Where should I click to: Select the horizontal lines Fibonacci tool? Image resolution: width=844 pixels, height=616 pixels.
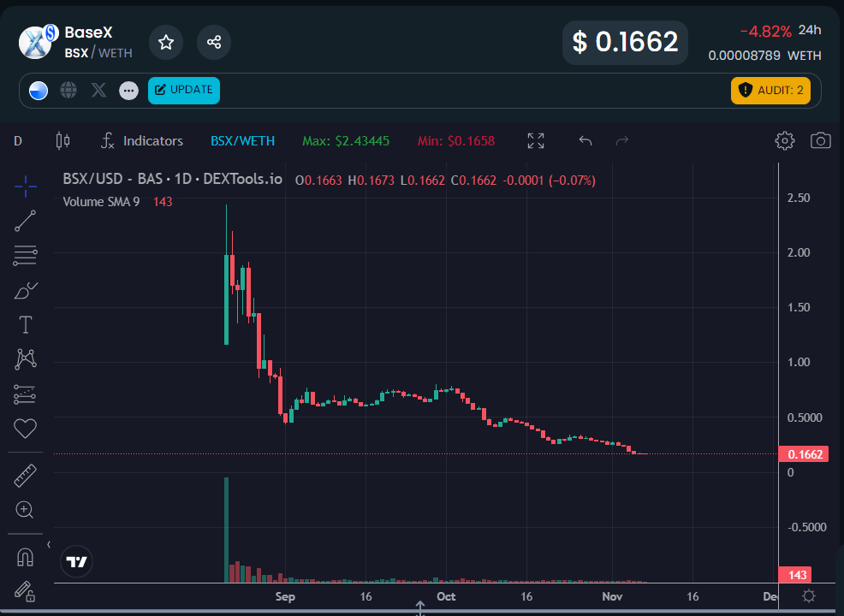(x=26, y=256)
